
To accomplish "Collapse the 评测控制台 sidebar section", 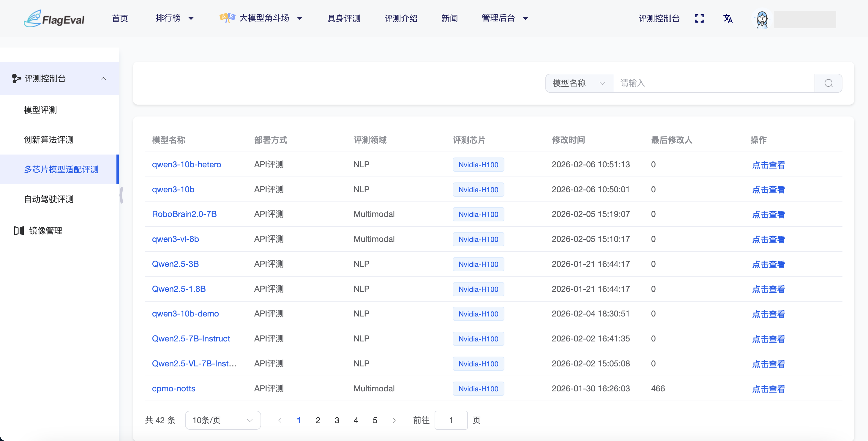I will click(103, 78).
